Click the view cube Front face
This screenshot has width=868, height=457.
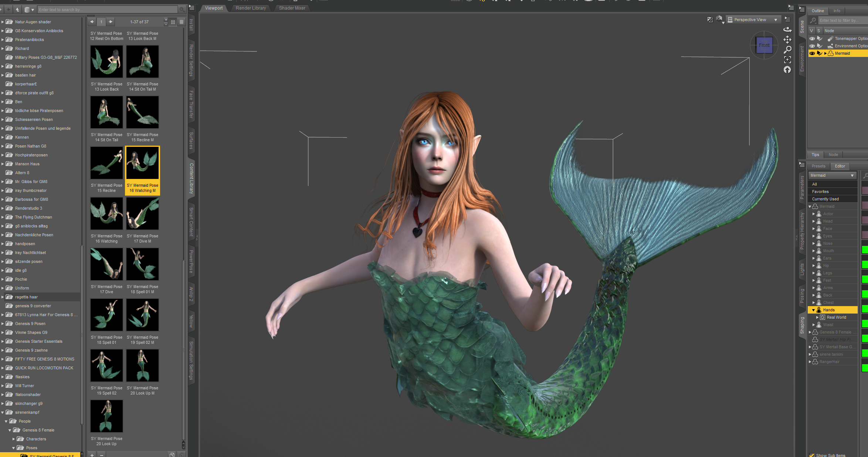click(764, 45)
